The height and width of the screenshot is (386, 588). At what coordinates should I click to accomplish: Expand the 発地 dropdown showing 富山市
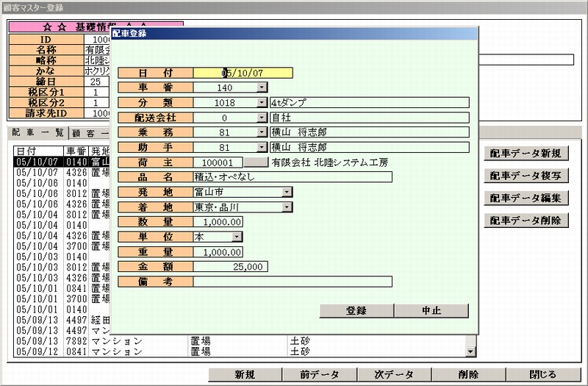pyautogui.click(x=287, y=192)
